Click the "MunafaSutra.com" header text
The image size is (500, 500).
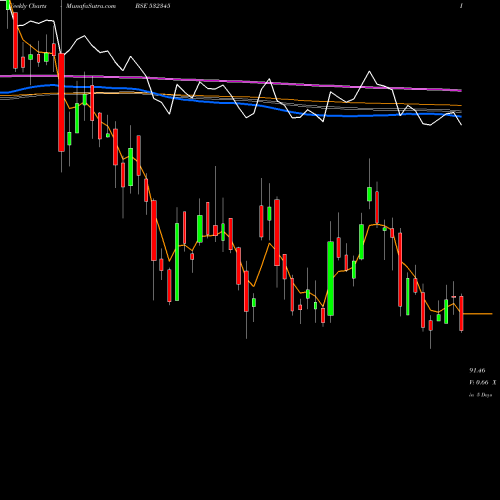[x=91, y=6]
